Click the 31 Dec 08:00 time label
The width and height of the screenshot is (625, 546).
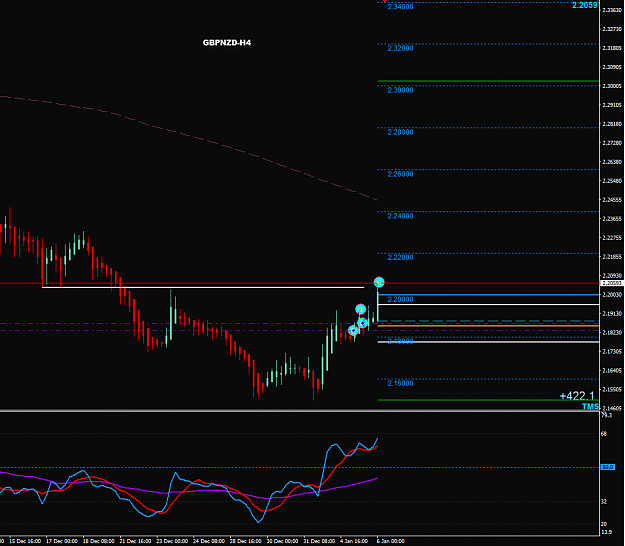(x=319, y=541)
